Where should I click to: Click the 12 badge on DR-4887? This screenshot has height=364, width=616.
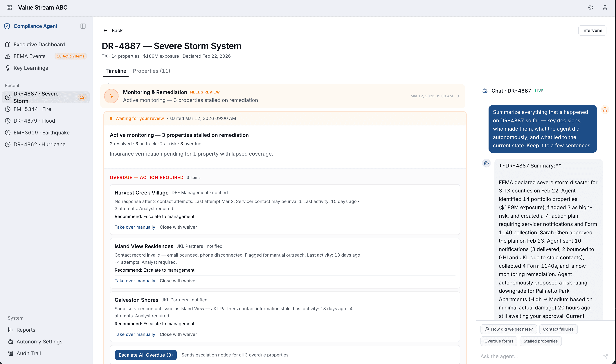pyautogui.click(x=82, y=97)
